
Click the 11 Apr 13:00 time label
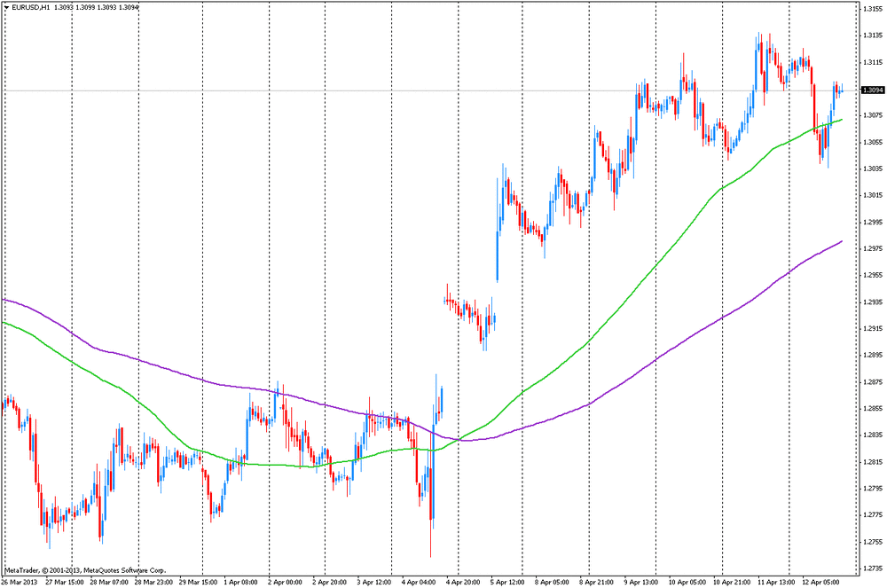click(775, 582)
